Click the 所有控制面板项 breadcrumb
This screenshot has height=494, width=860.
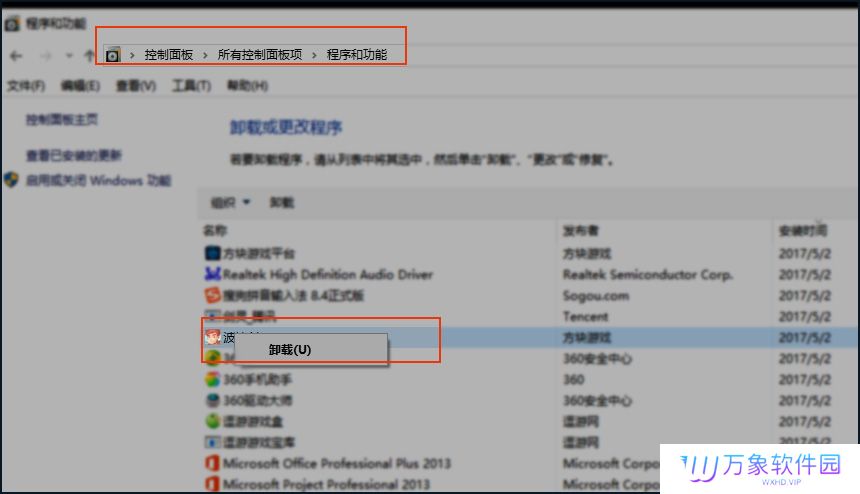point(260,55)
